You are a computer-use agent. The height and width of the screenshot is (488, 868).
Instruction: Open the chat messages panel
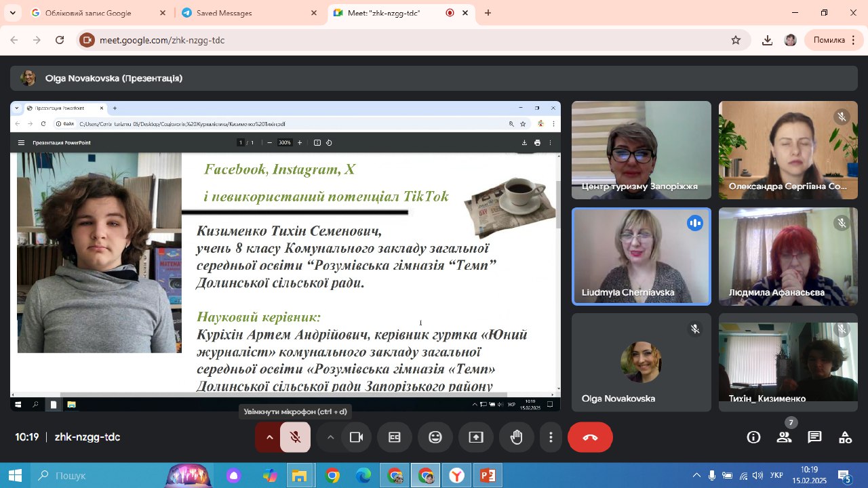(814, 437)
